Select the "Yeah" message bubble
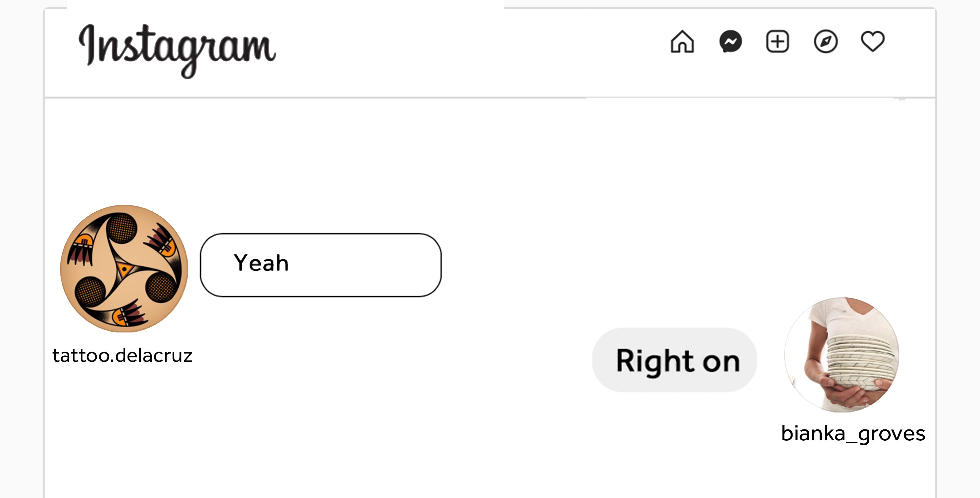980x498 pixels. click(x=321, y=265)
